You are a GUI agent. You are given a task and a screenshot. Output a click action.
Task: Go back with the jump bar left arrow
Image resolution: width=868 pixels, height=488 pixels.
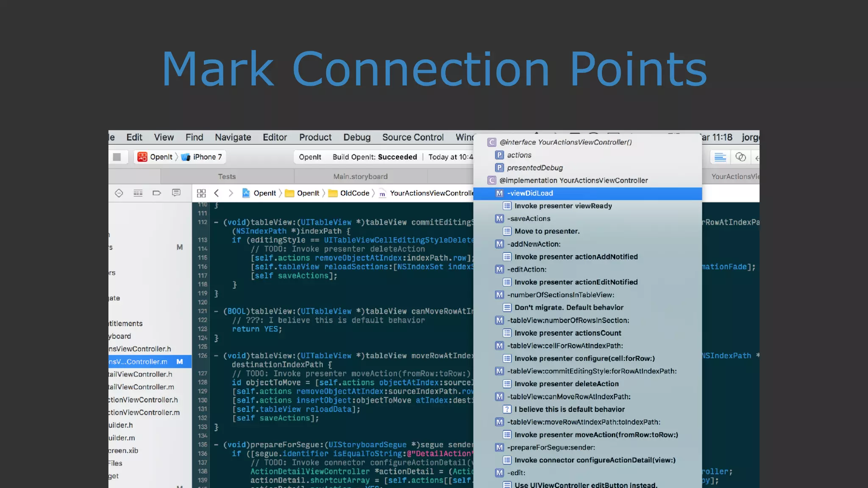click(x=217, y=193)
